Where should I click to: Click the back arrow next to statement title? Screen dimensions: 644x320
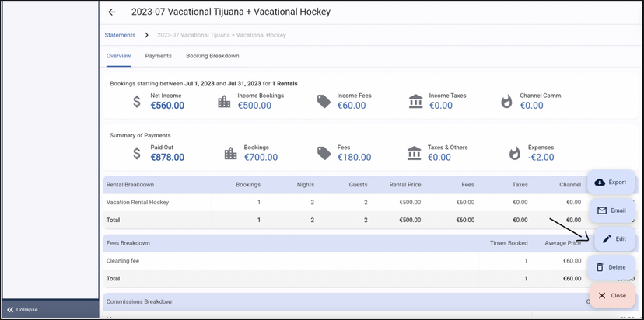[x=112, y=12]
